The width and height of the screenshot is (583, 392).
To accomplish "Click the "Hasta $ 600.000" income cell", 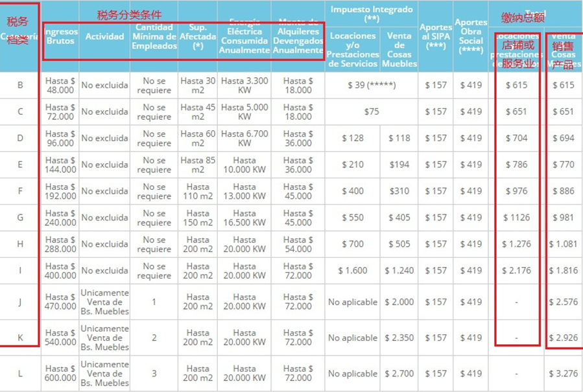I will (x=60, y=373).
